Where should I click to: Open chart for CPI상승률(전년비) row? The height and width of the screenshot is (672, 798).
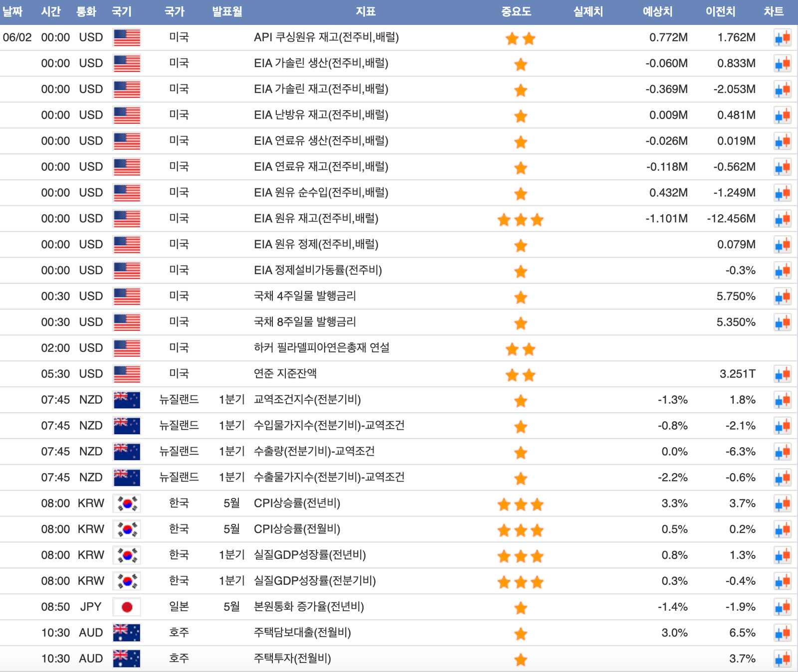click(x=782, y=504)
